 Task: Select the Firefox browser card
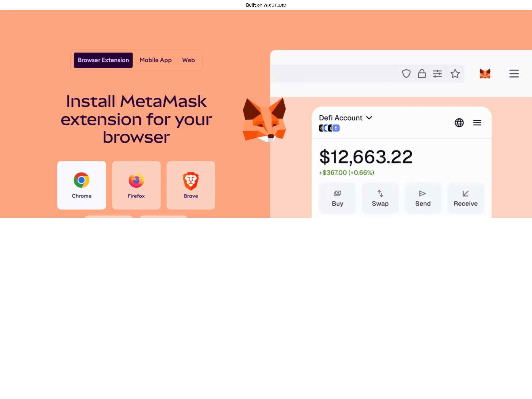click(136, 185)
